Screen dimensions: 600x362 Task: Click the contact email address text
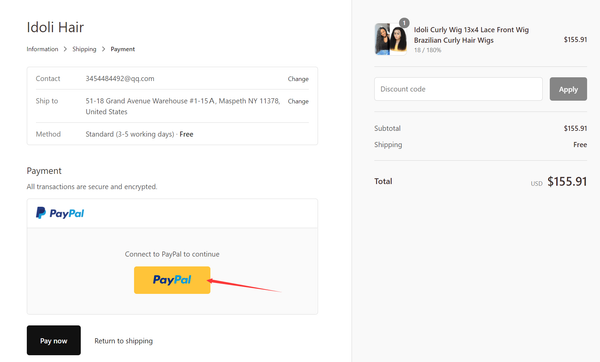point(120,78)
